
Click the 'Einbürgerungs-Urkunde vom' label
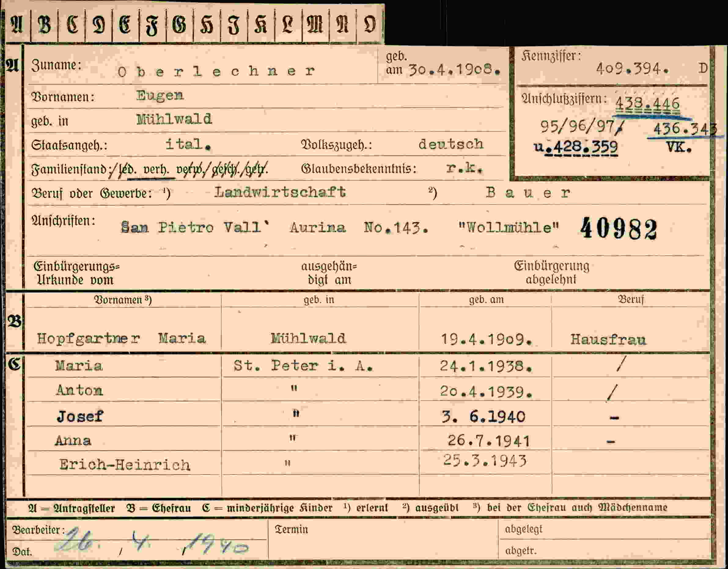(x=76, y=273)
